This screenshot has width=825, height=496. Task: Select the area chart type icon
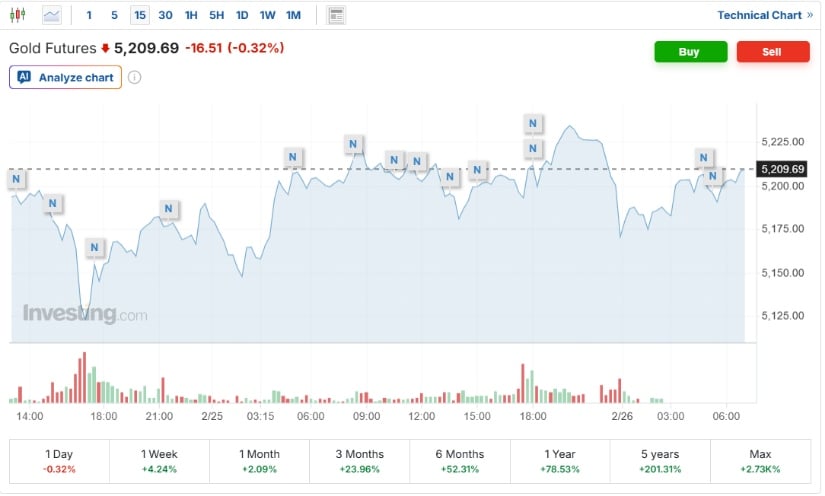51,15
